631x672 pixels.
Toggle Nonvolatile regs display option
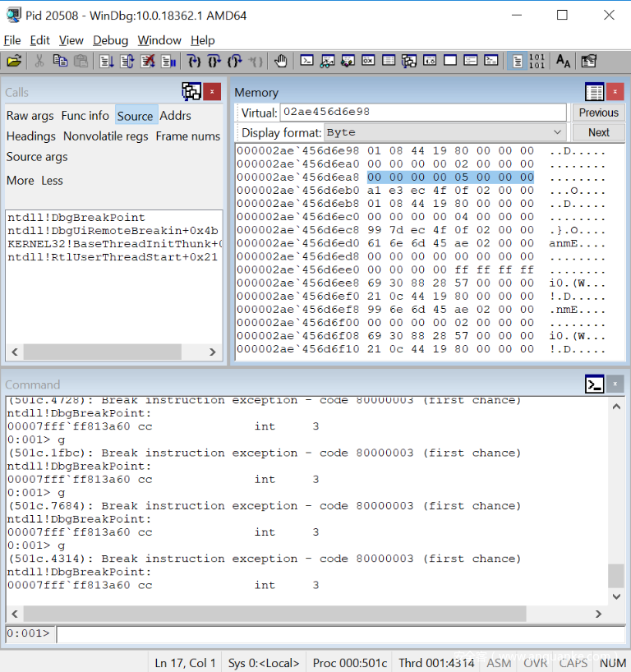(106, 136)
